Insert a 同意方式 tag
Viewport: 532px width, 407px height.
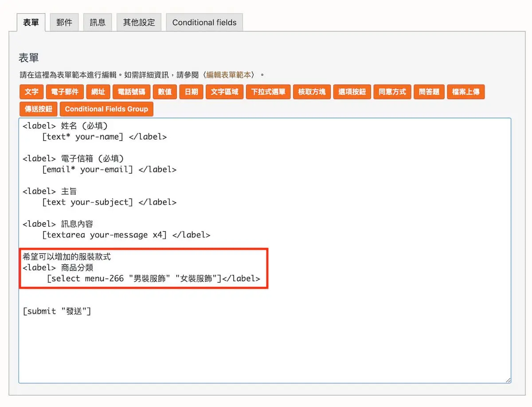click(392, 92)
